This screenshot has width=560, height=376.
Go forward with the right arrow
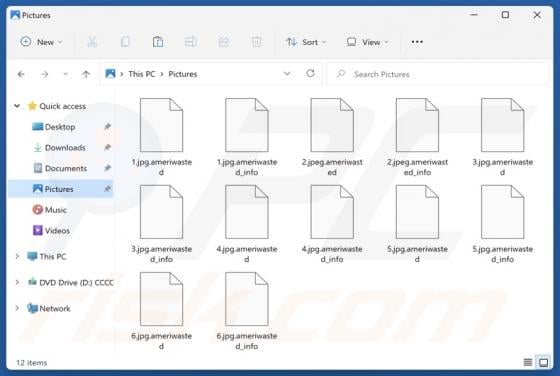pos(45,74)
